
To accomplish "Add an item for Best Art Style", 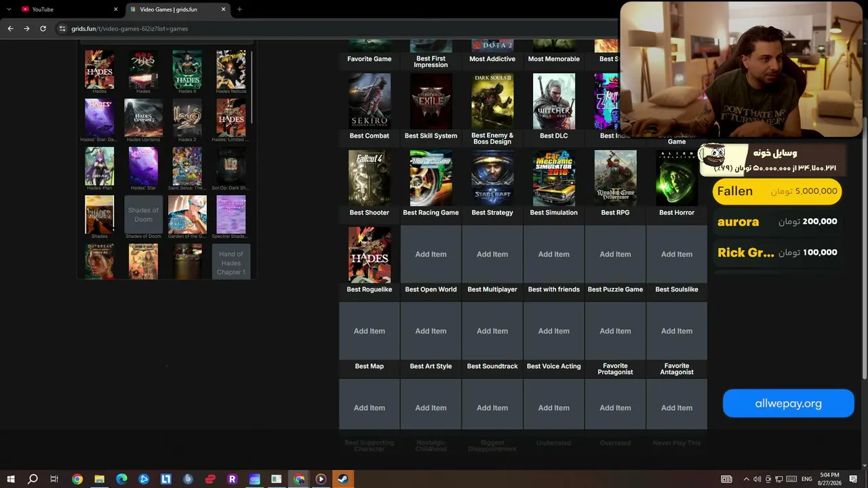I will coord(431,331).
